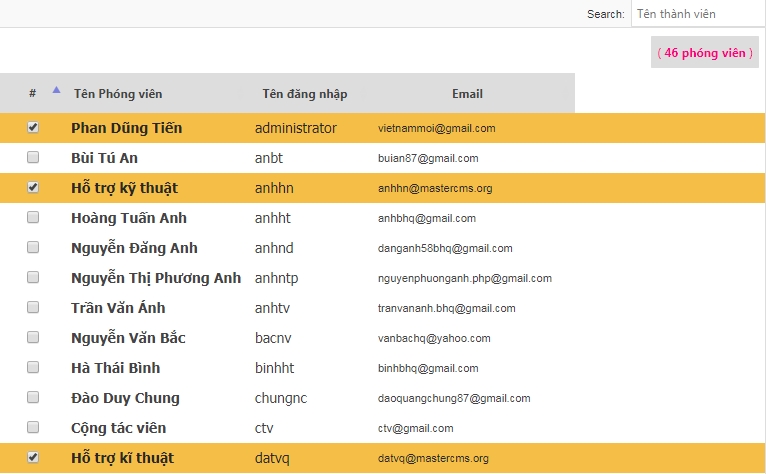Select the chungnc username
The width and height of the screenshot is (766, 474).
(x=281, y=399)
